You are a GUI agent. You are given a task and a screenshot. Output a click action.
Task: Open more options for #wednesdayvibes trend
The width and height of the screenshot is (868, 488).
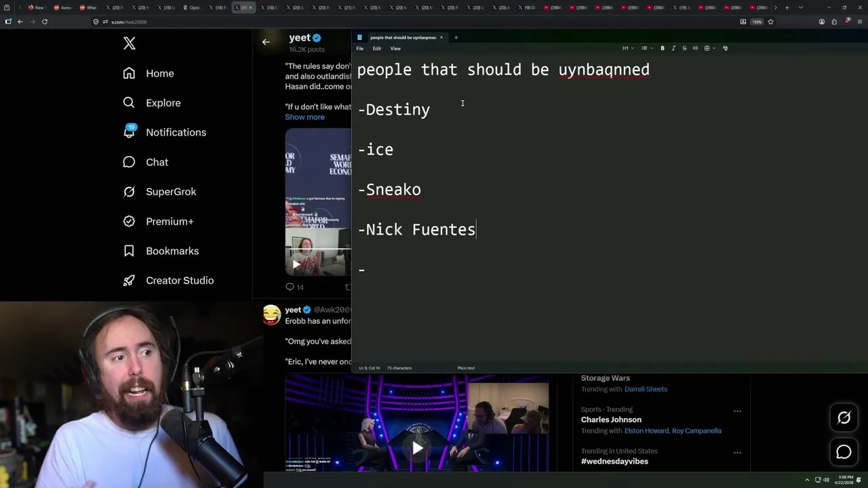(737, 453)
